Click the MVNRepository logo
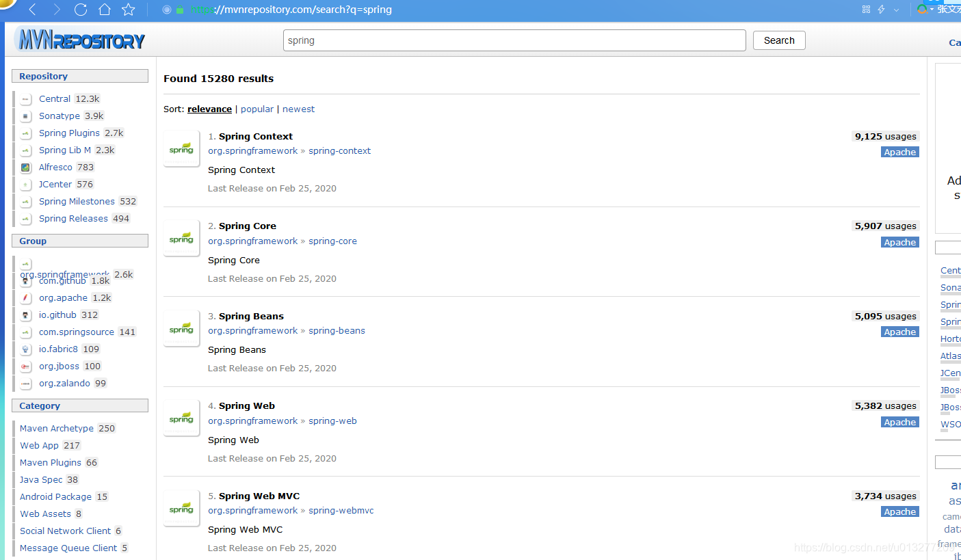Image resolution: width=961 pixels, height=560 pixels. pyautogui.click(x=79, y=40)
